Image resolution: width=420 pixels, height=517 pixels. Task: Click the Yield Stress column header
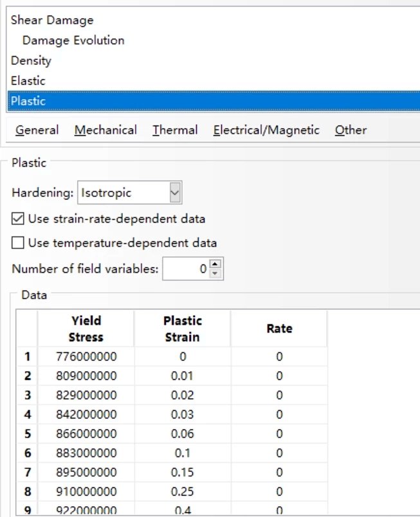tap(86, 329)
